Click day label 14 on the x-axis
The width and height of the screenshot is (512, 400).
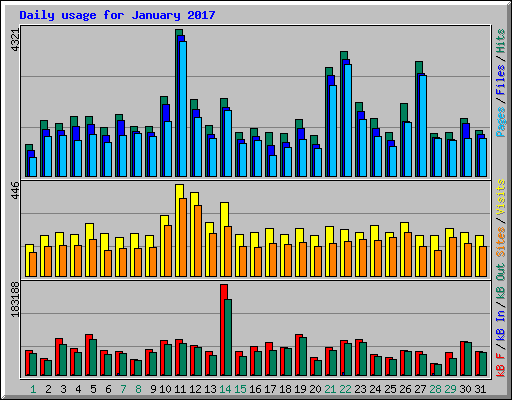pos(225,389)
